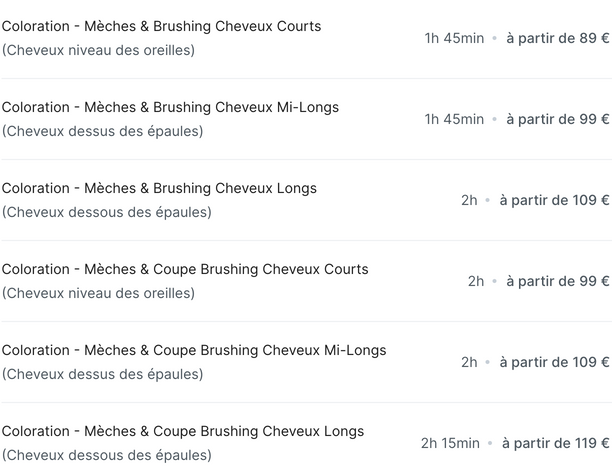
Task: Click 'à partir de 99 €' for Coupe Brushing Courts
Action: coord(558,281)
